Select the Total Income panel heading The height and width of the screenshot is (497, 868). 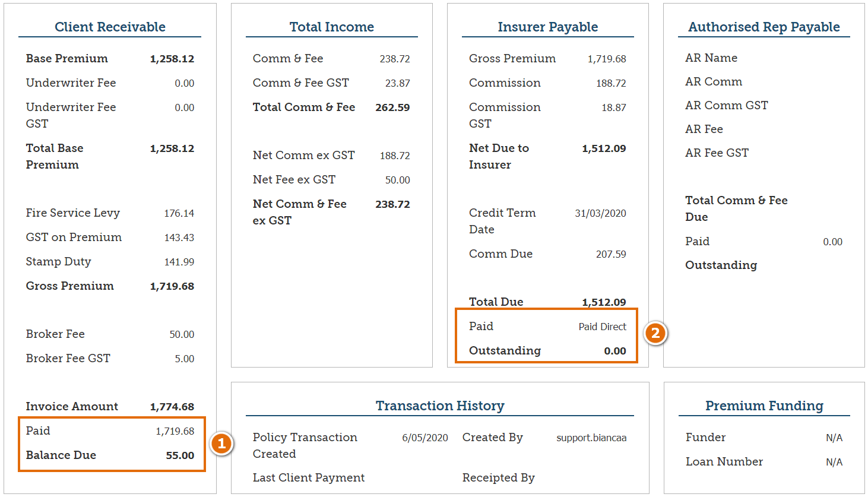[331, 27]
